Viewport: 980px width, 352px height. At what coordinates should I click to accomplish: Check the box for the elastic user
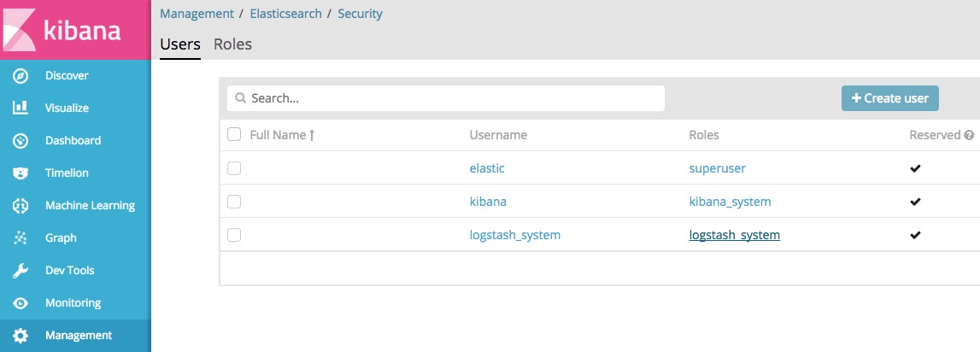[x=234, y=168]
